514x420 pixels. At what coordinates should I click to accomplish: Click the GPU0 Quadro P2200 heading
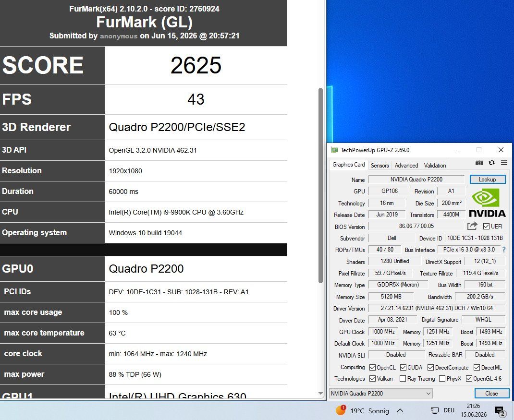[146, 269]
